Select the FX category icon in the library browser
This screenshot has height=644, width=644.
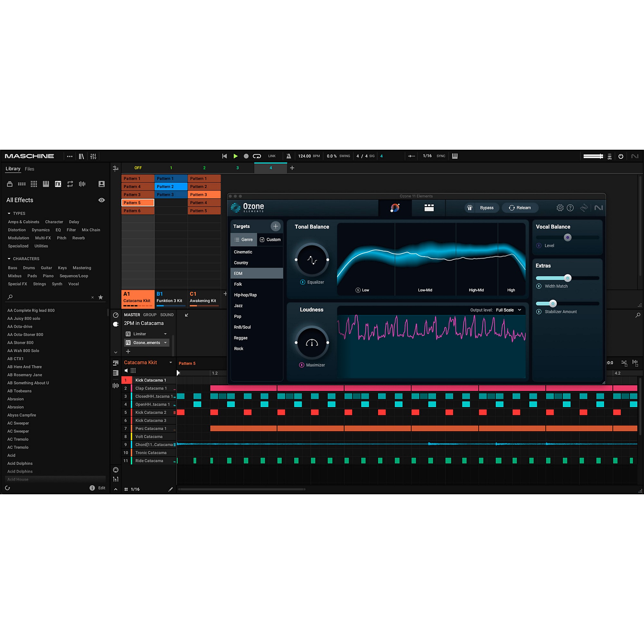coord(58,184)
